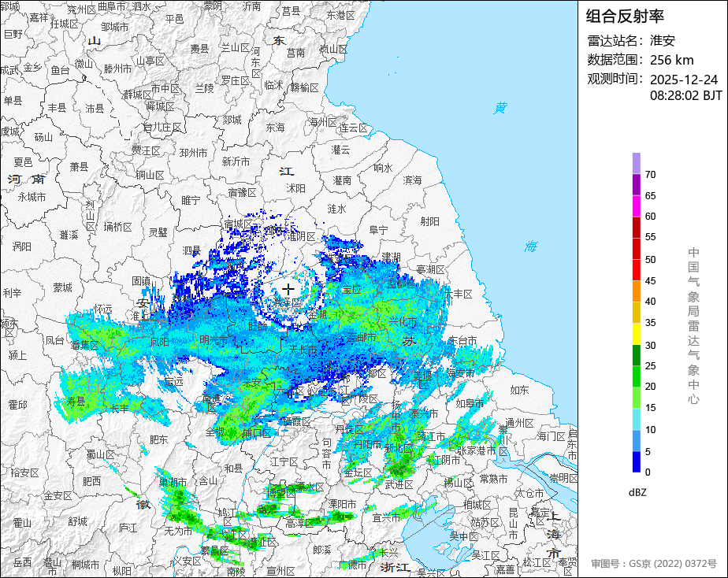Click the 永城市 label on the map
The image size is (728, 578).
click(x=32, y=197)
